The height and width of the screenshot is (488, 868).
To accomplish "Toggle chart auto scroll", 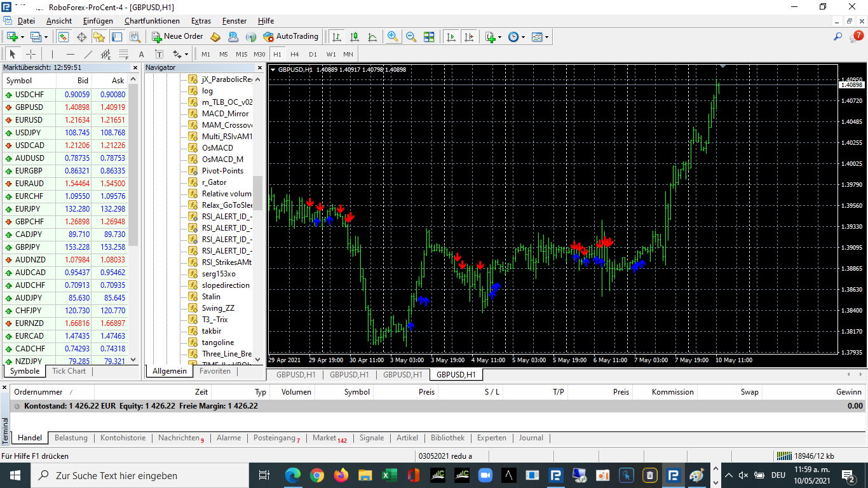I will pos(451,37).
